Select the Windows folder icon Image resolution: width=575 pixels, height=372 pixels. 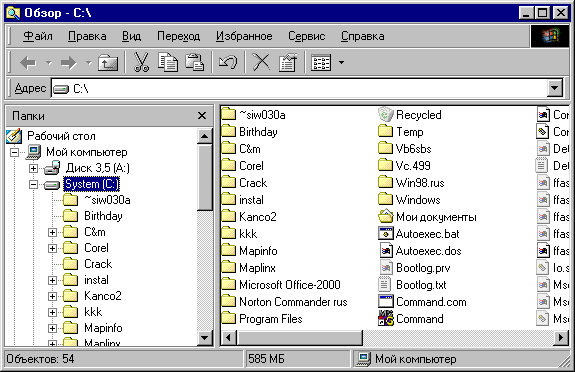click(x=385, y=200)
